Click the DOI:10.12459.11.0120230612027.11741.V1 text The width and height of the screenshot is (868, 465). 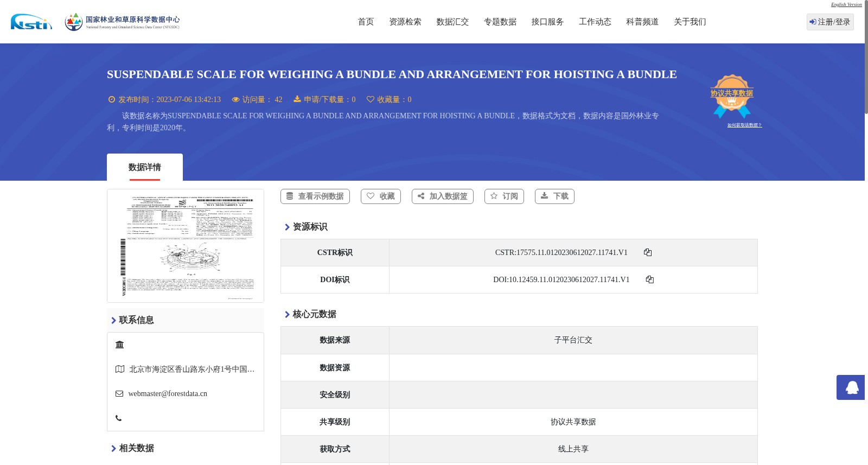tap(561, 279)
